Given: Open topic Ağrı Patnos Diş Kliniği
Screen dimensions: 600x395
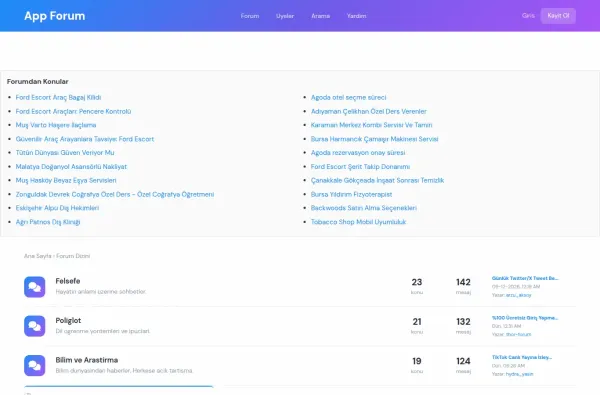Looking at the screenshot, I should coord(48,222).
